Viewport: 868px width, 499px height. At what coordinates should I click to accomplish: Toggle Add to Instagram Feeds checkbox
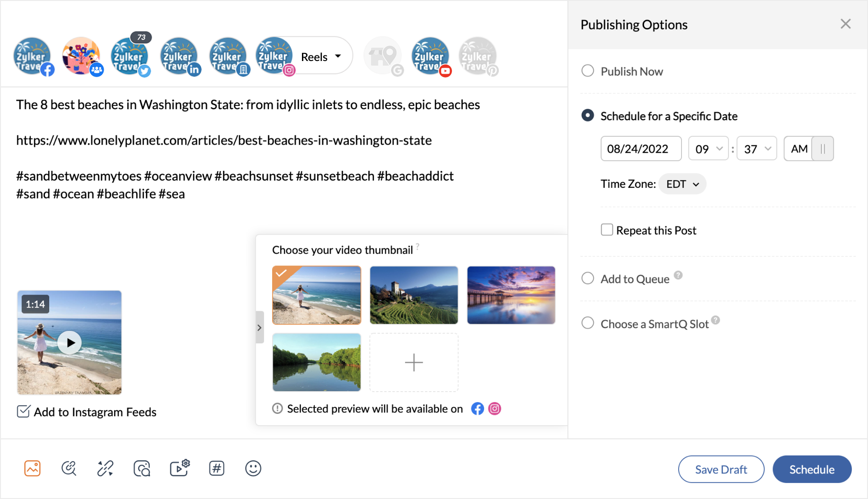[x=23, y=411]
